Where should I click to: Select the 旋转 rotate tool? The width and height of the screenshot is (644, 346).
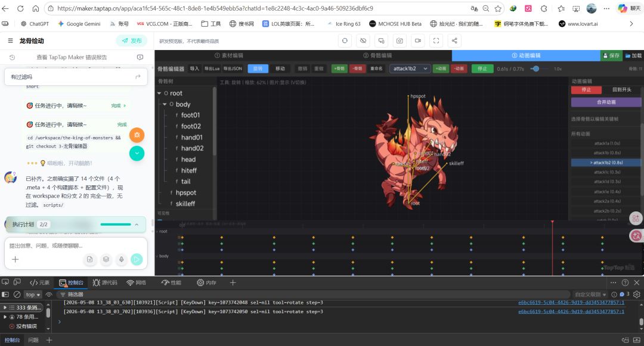258,68
